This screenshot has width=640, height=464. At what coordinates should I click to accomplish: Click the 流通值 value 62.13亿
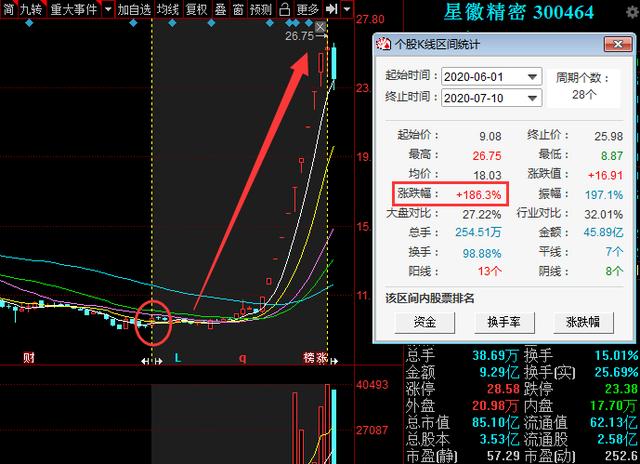click(614, 422)
